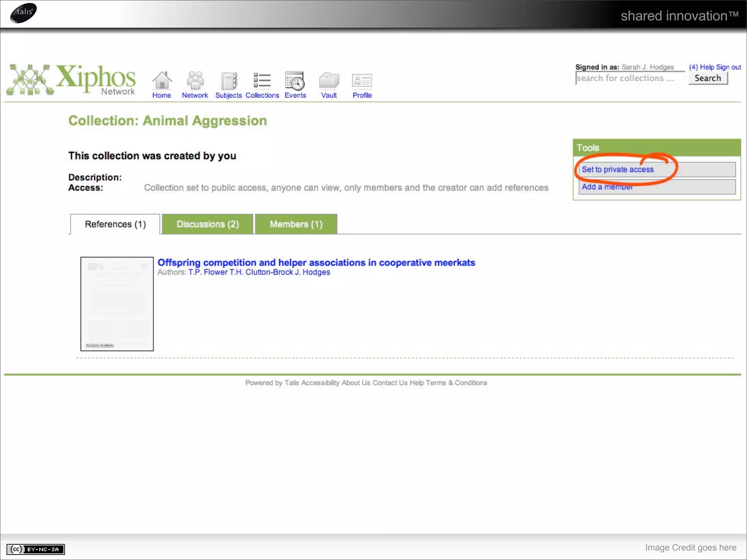
Task: Switch to the Members (1) tab
Action: (296, 224)
